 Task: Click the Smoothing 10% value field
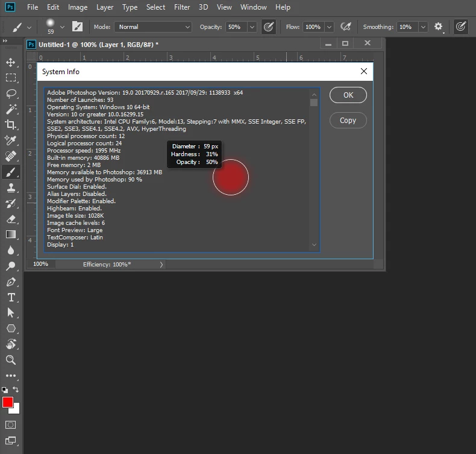click(x=407, y=27)
